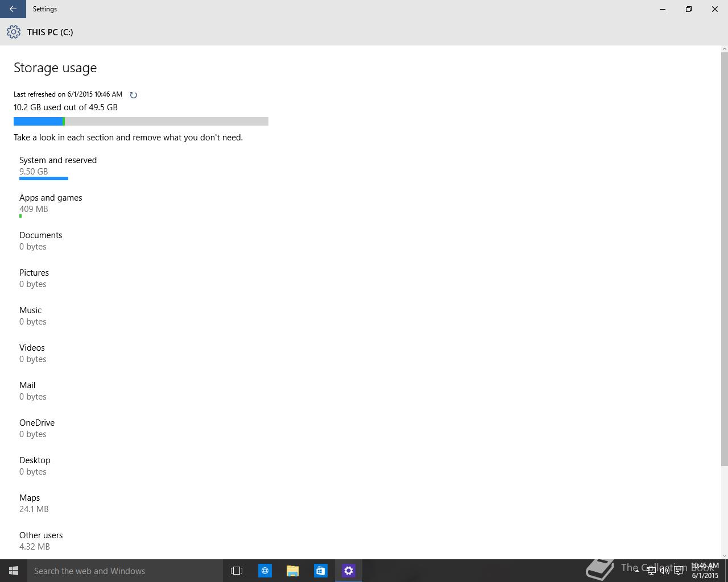Click the scrollbar down arrow

point(724,555)
